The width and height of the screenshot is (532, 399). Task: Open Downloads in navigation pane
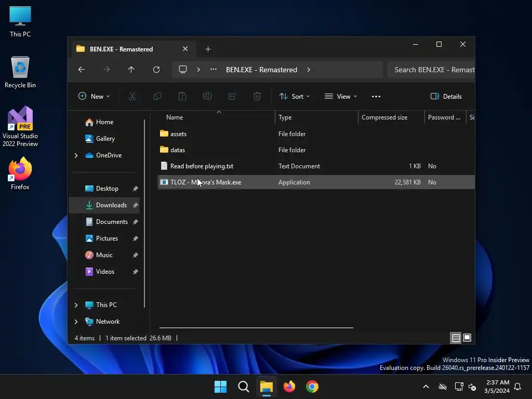(104, 205)
